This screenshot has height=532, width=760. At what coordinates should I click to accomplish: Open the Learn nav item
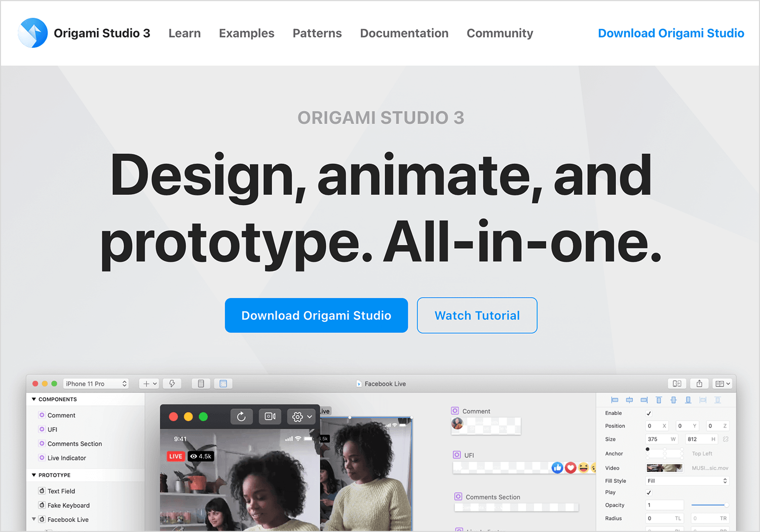coord(184,33)
